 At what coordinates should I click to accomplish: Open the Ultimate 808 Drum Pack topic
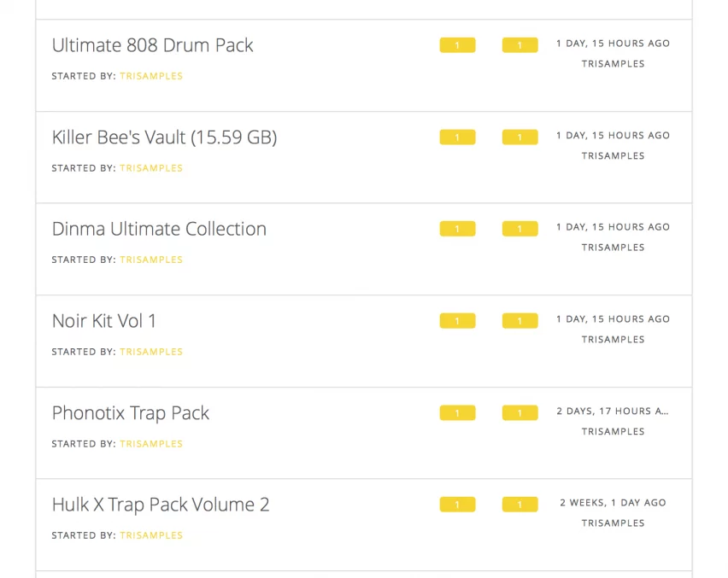tap(152, 45)
